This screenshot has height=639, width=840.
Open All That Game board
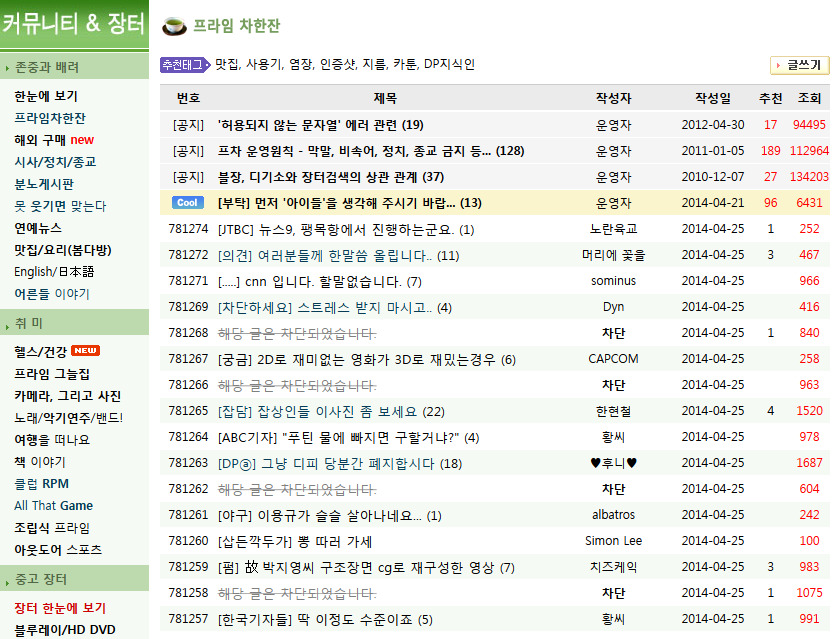[x=54, y=506]
